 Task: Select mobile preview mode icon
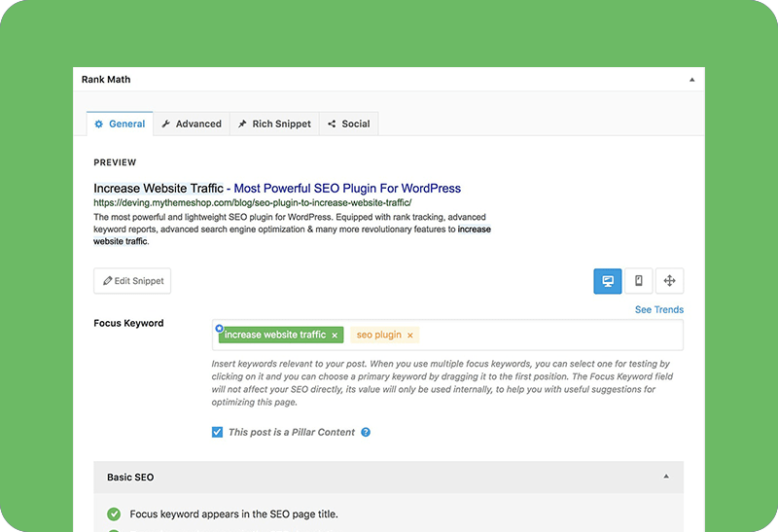[x=639, y=281]
